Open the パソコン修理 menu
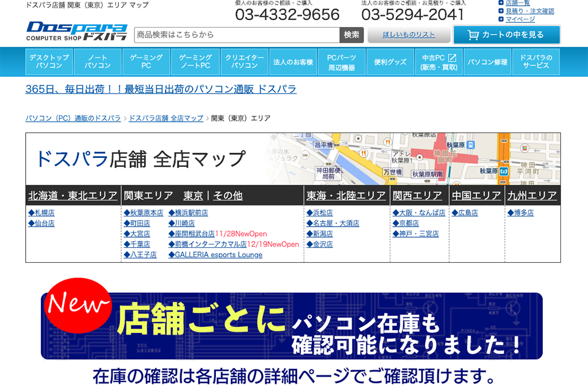 click(x=487, y=62)
